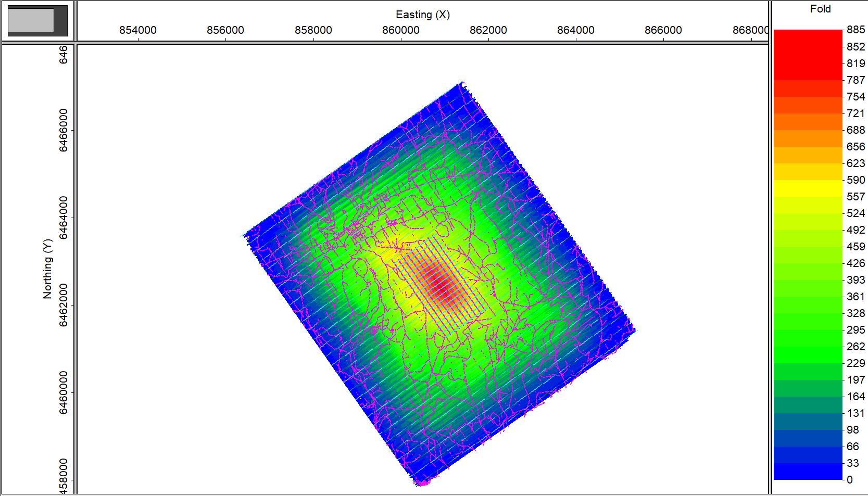Click the 885 maximum color bar label
This screenshot has height=496, width=868.
[x=856, y=30]
